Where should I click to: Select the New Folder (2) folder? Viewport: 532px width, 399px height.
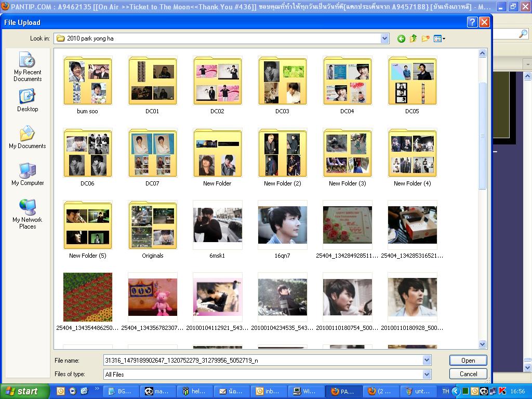282,157
